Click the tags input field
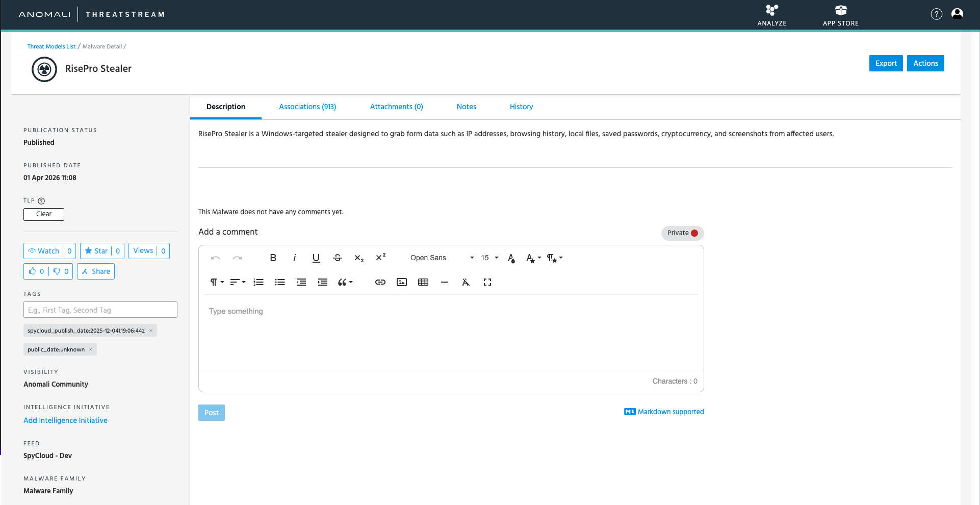 (100, 310)
